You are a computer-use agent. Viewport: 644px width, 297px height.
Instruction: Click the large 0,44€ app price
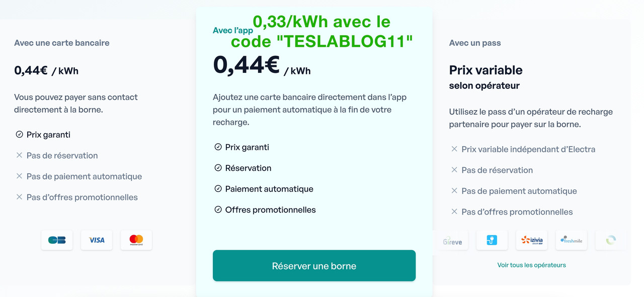click(x=247, y=65)
